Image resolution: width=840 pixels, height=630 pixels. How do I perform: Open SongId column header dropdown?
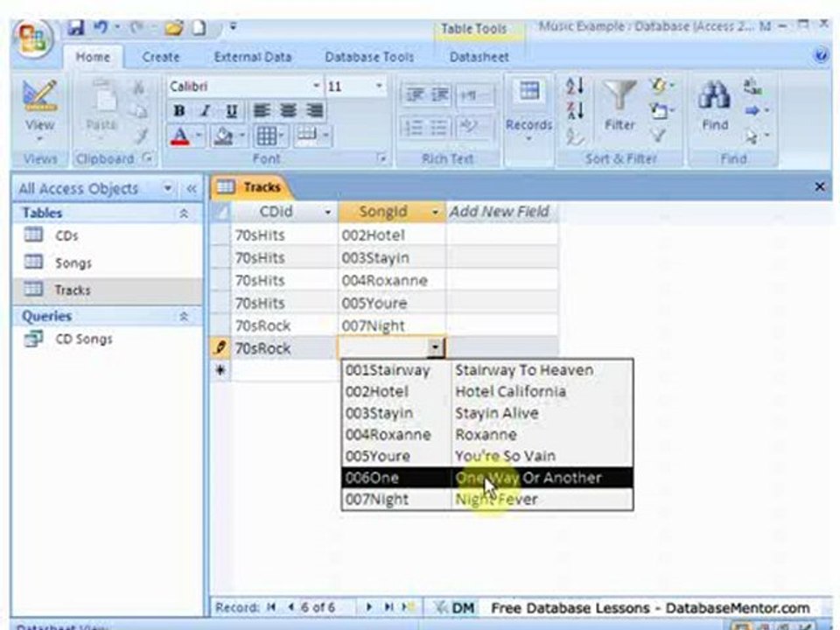coord(435,212)
